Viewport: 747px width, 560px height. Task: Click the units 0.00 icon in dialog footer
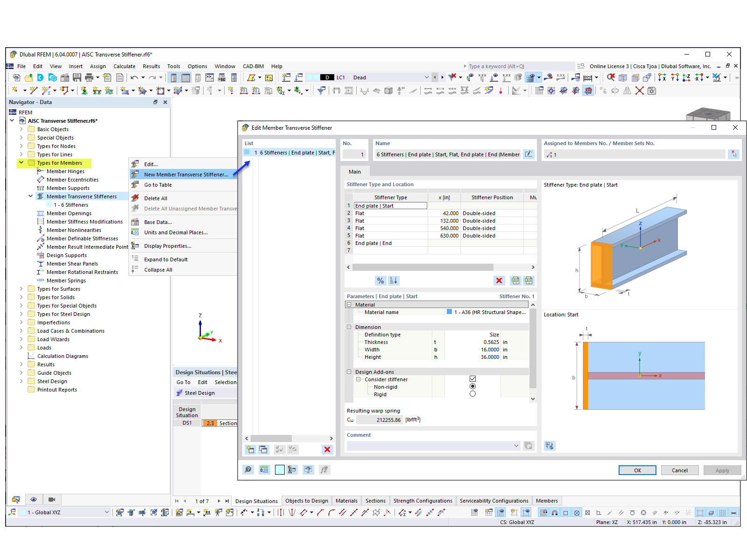(264, 470)
